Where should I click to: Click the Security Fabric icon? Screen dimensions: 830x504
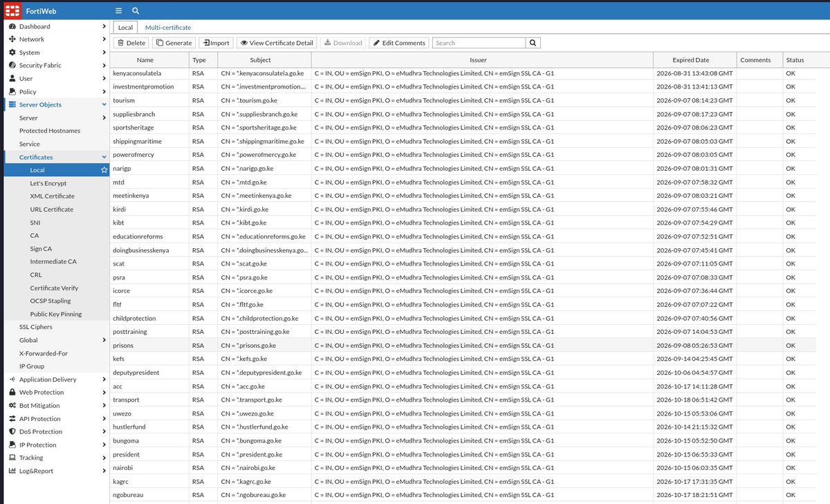pos(12,66)
